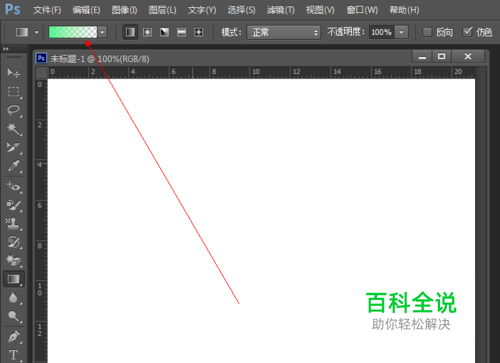500x363 pixels.
Task: Open the 帮助(H) menu
Action: pos(404,10)
